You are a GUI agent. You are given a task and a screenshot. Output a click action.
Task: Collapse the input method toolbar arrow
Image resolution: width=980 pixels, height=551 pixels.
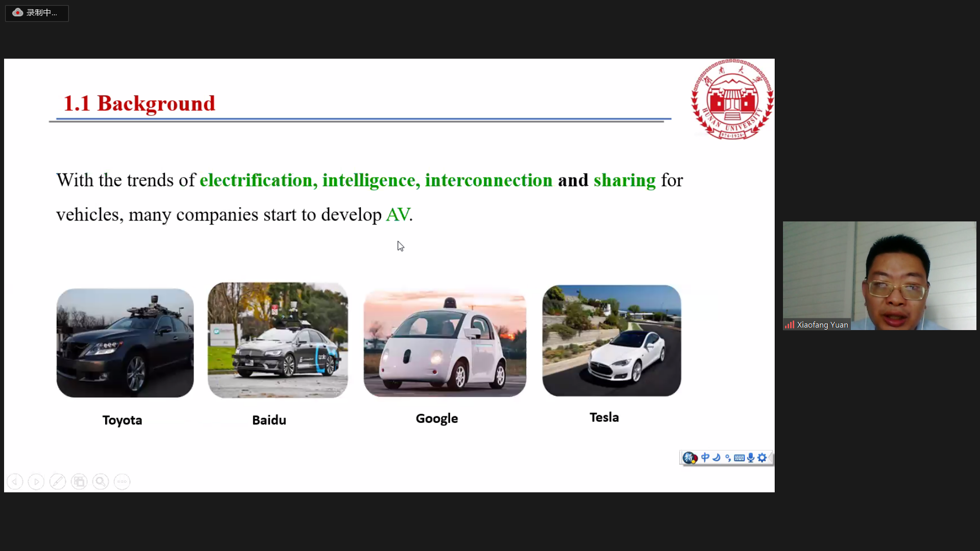(770, 458)
